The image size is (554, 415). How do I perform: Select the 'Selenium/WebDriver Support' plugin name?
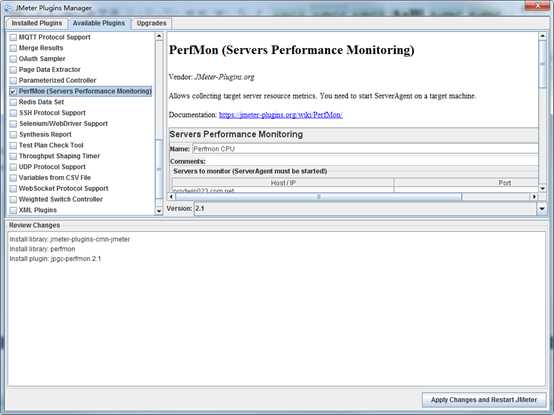63,124
